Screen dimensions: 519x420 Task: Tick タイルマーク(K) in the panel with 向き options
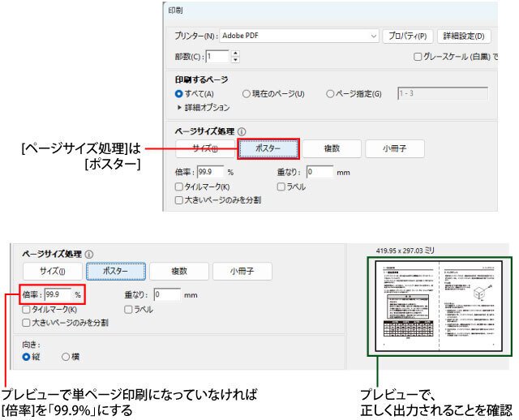[26, 310]
